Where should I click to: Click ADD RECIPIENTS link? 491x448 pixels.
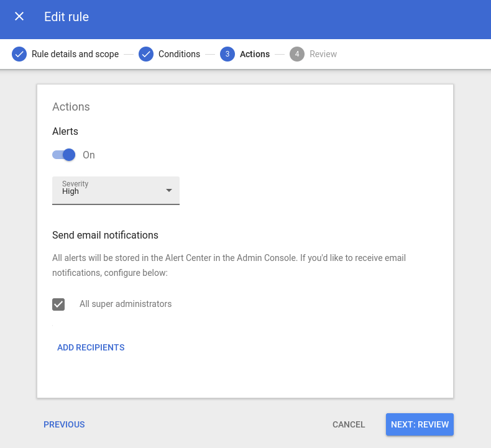pos(91,347)
